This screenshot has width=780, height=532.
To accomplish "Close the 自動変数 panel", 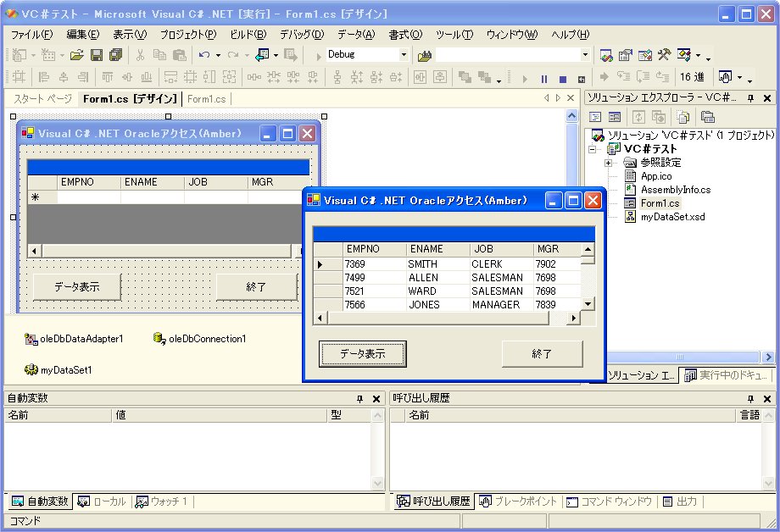I will pos(376,399).
